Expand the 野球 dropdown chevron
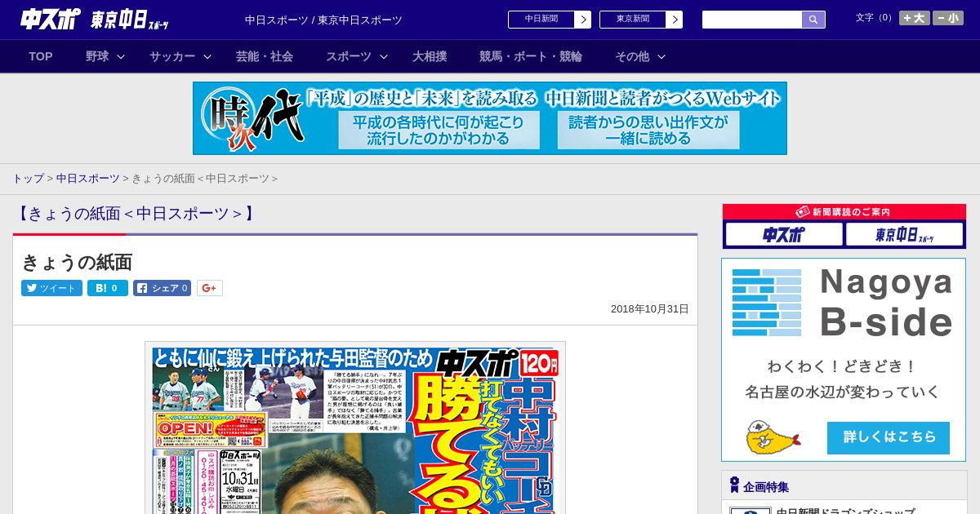This screenshot has height=514, width=980. pyautogui.click(x=121, y=56)
